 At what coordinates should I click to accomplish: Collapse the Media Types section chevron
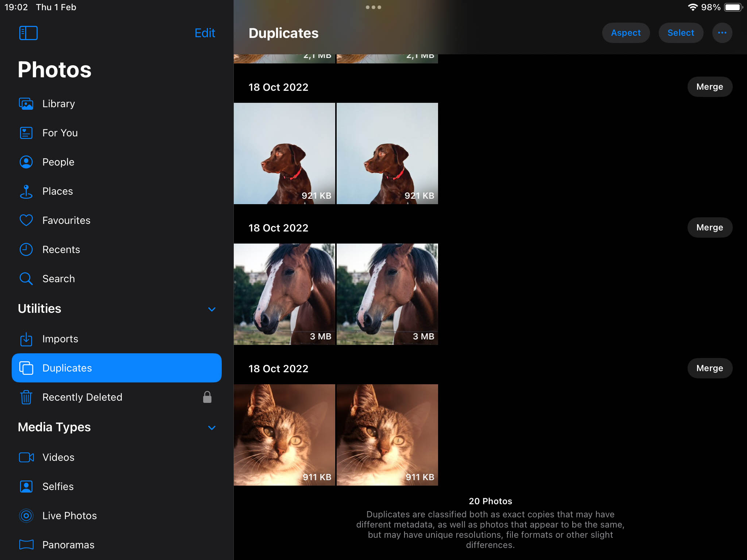[212, 428]
